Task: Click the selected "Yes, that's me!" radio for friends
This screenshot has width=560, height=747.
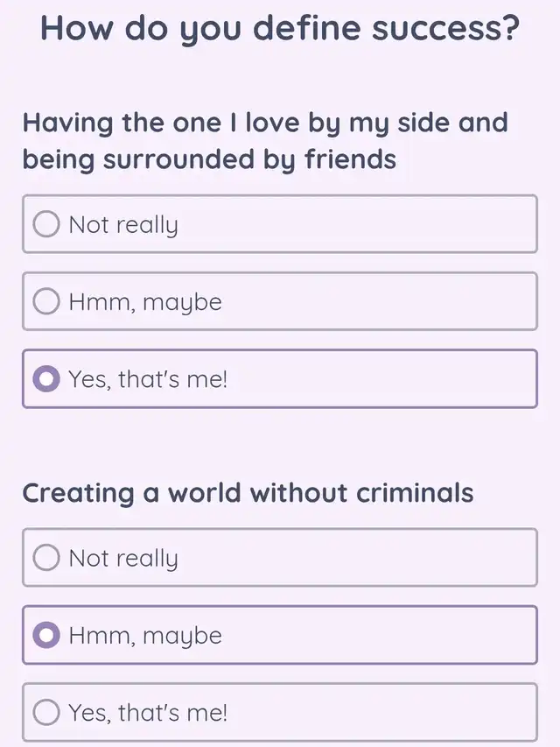Action: click(x=47, y=379)
